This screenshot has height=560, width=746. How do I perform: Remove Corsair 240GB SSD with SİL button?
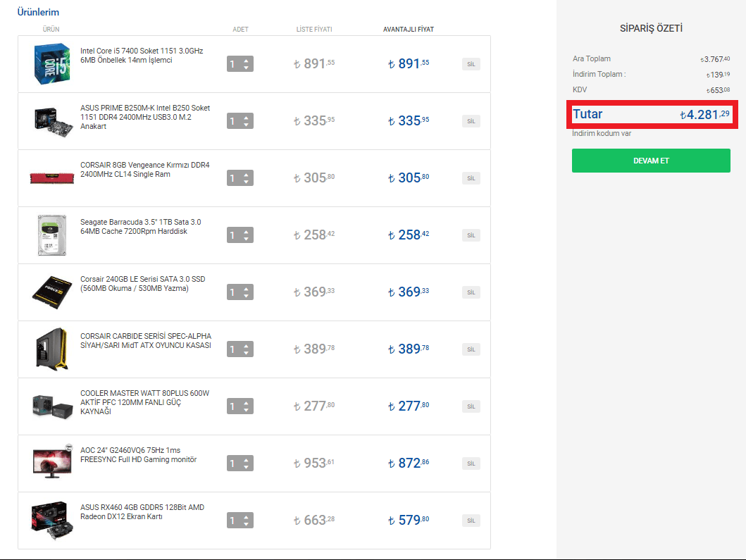click(471, 292)
